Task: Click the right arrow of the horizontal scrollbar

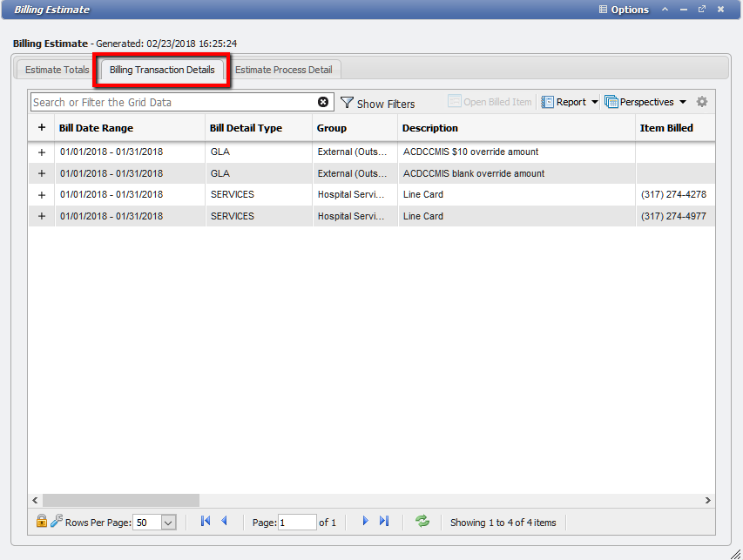Action: (x=707, y=500)
